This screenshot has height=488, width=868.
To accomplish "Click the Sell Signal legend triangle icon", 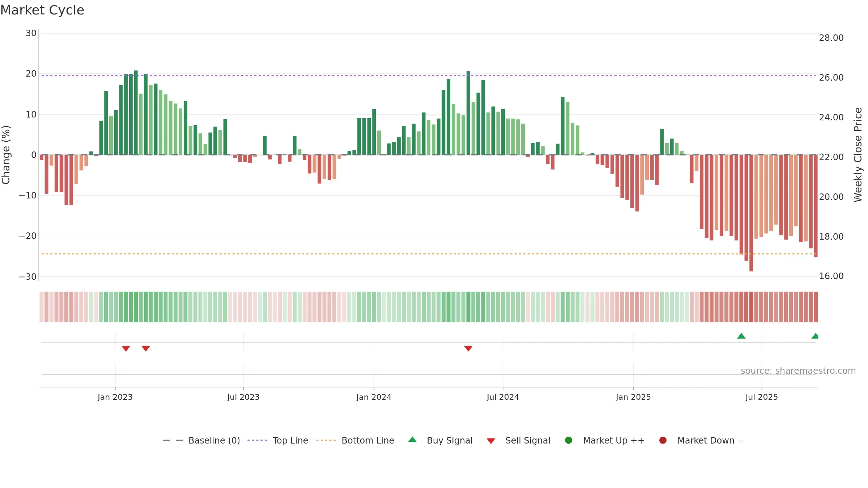I will click(491, 441).
